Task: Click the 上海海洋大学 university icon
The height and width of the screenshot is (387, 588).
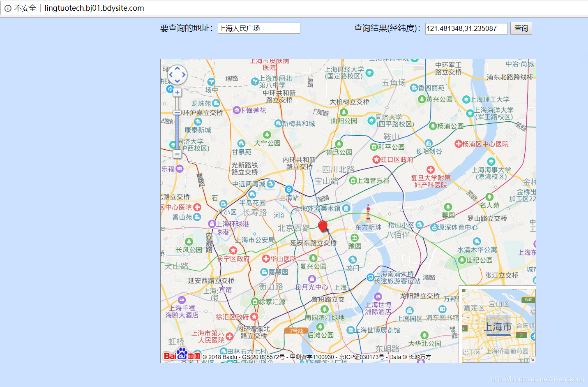Action: [470, 113]
